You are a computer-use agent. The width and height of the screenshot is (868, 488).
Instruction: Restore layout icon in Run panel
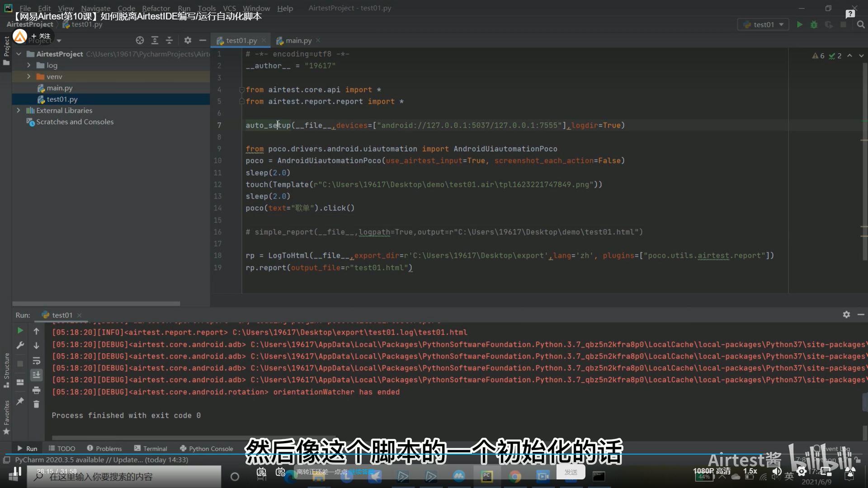(20, 382)
